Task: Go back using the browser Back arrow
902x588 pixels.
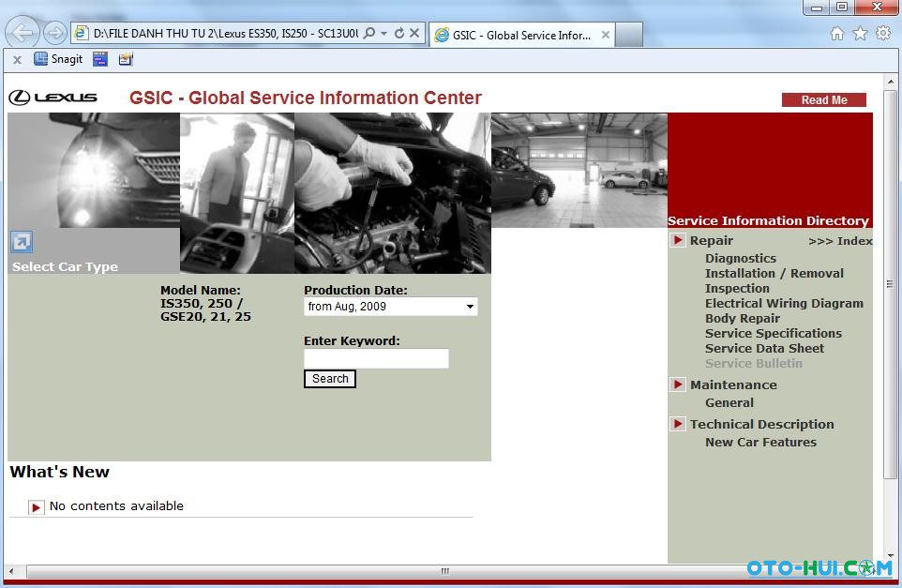Action: coord(22,34)
